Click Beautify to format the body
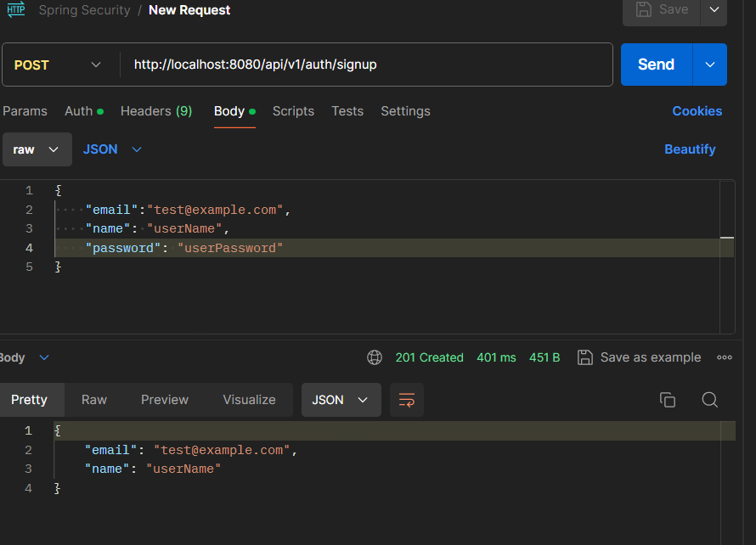This screenshot has width=756, height=545. click(x=690, y=149)
